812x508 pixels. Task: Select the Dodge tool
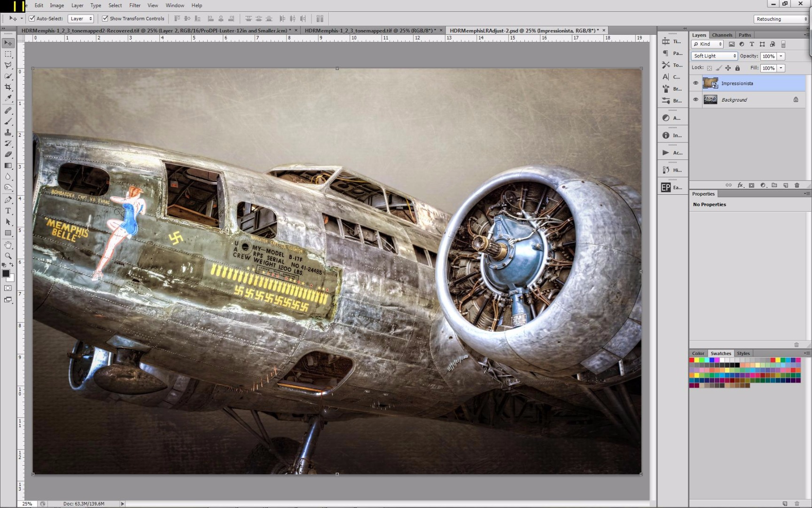(x=8, y=188)
